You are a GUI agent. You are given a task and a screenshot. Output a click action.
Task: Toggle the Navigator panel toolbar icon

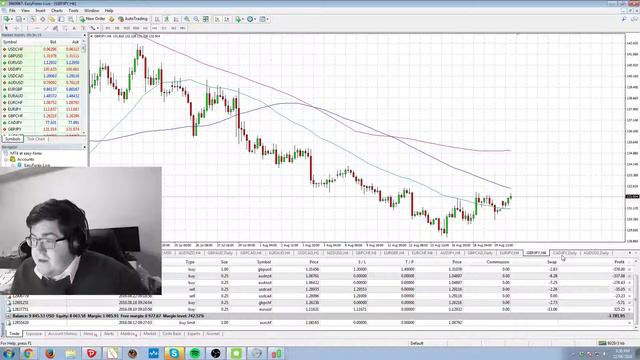pos(52,19)
